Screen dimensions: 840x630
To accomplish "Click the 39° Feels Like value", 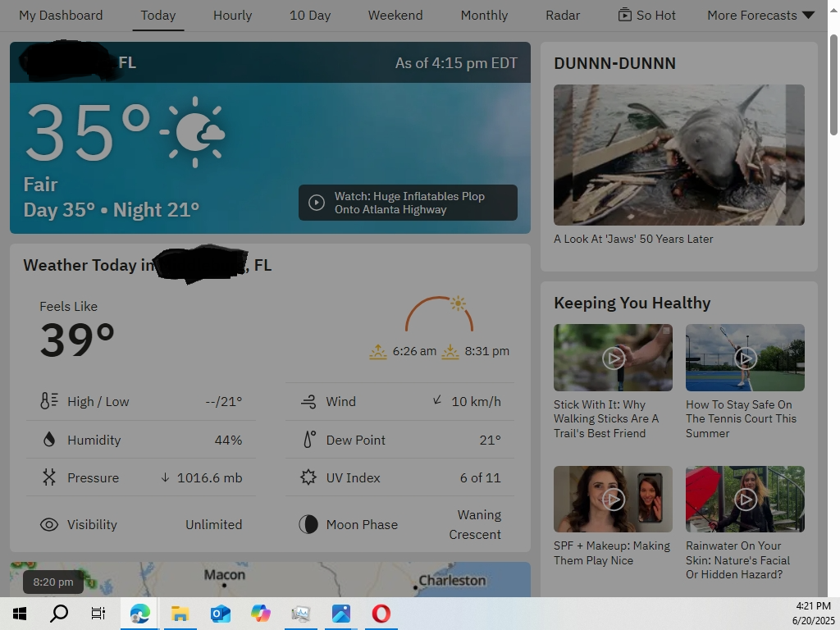I will [x=77, y=340].
